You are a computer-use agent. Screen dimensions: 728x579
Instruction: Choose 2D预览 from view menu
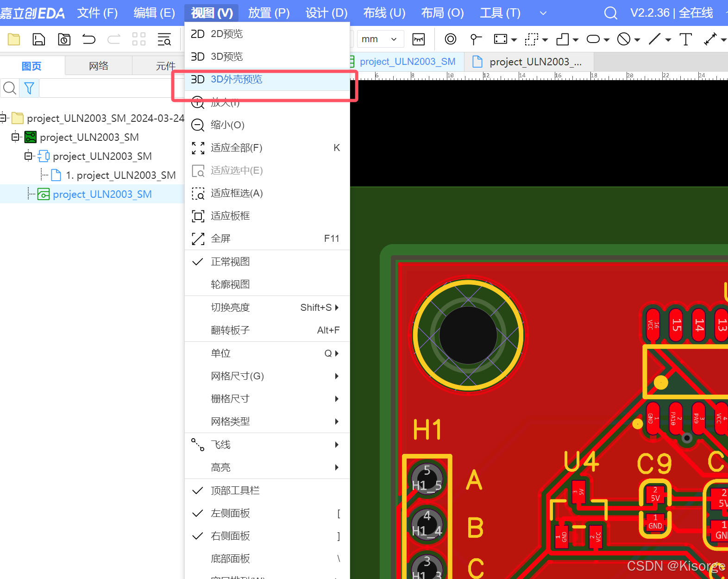[267, 34]
